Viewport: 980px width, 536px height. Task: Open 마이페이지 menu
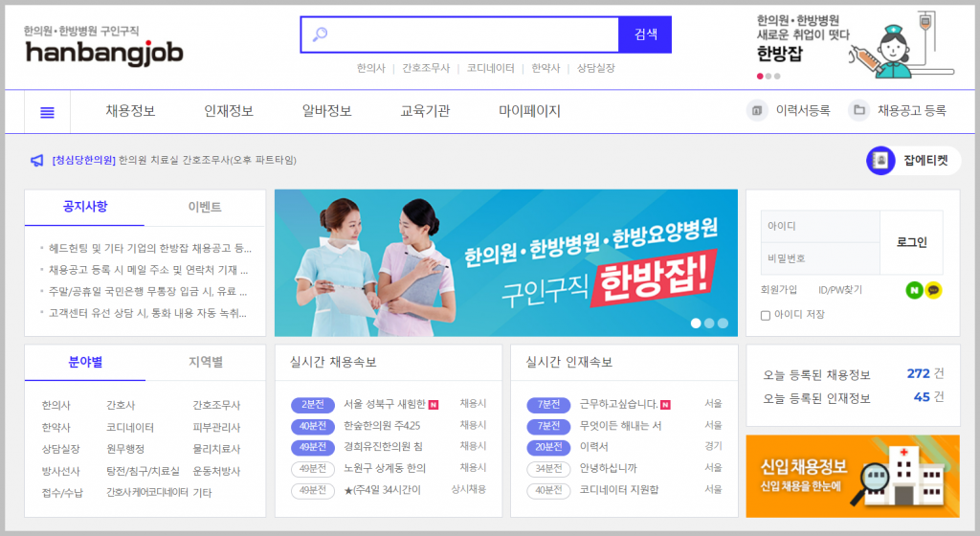coord(529,111)
